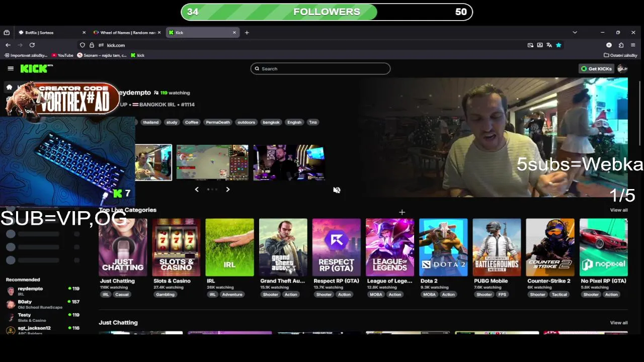Open the Seznam bookmark
644x362 pixels.
(102, 55)
